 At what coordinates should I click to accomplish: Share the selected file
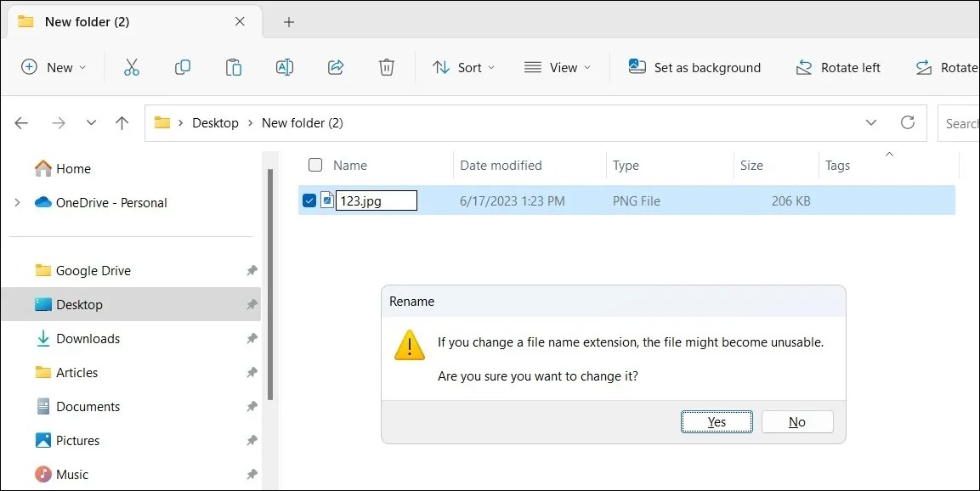tap(336, 67)
